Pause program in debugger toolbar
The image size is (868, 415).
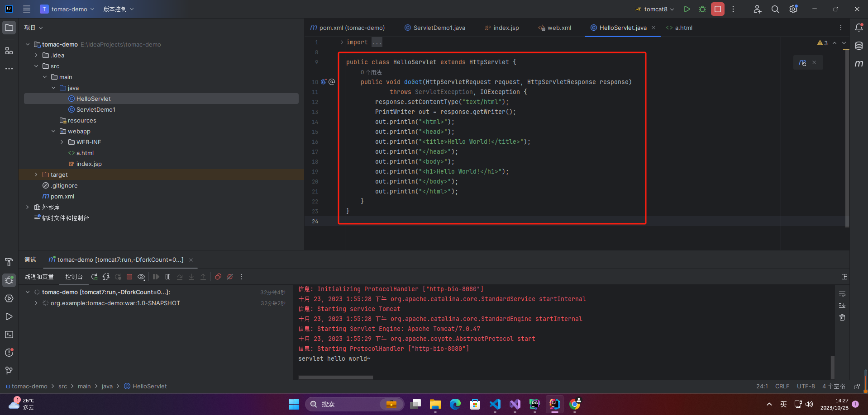(x=168, y=277)
